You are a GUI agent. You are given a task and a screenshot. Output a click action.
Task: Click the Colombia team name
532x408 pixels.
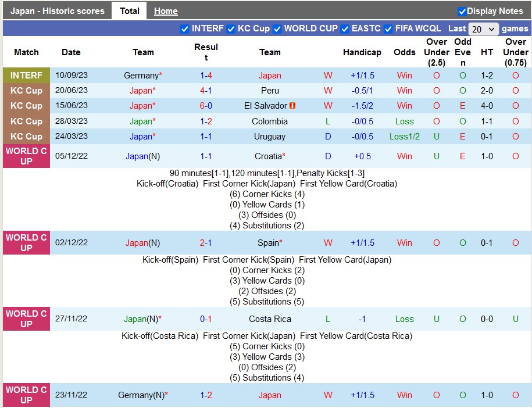pos(270,121)
